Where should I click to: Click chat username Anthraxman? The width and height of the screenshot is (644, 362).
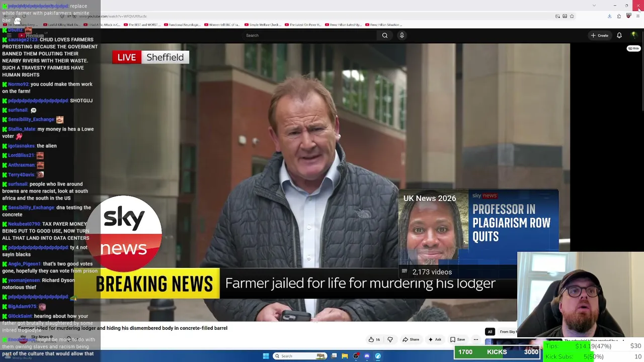point(21,165)
